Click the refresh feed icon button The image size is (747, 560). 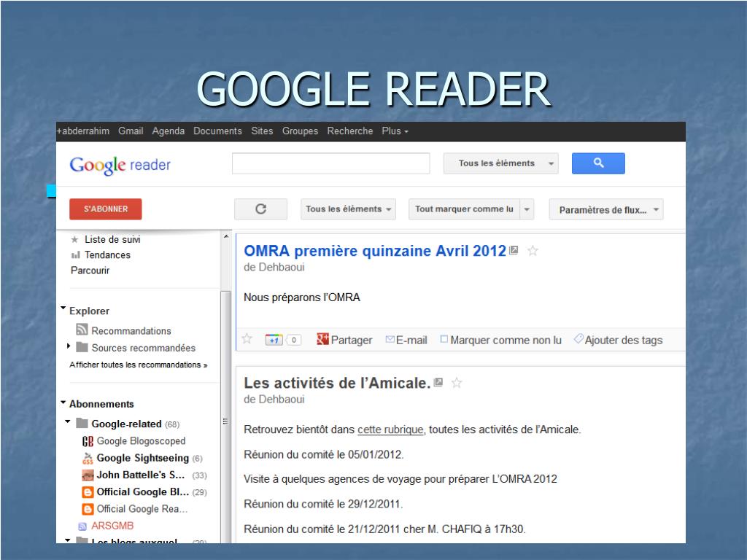click(260, 209)
